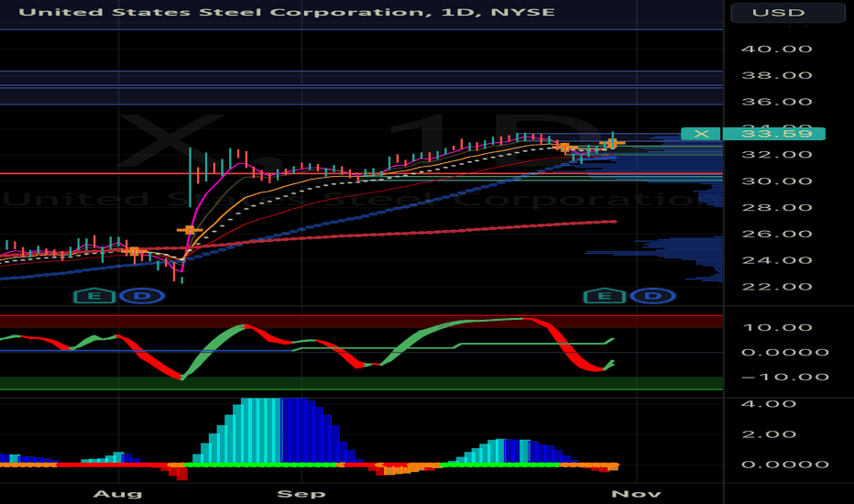Click the October earnings E marker
854x504 pixels.
[x=605, y=296]
